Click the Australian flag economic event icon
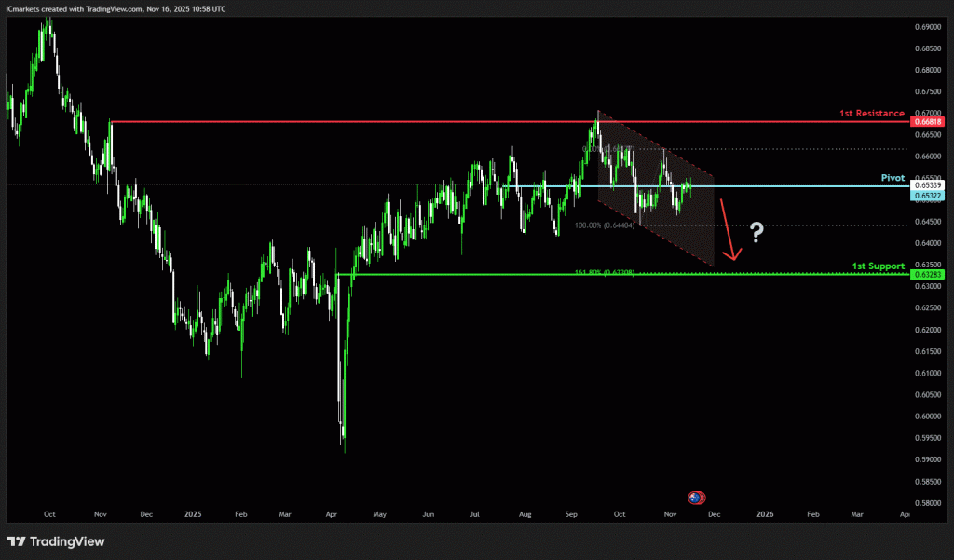The width and height of the screenshot is (954, 560). [695, 497]
